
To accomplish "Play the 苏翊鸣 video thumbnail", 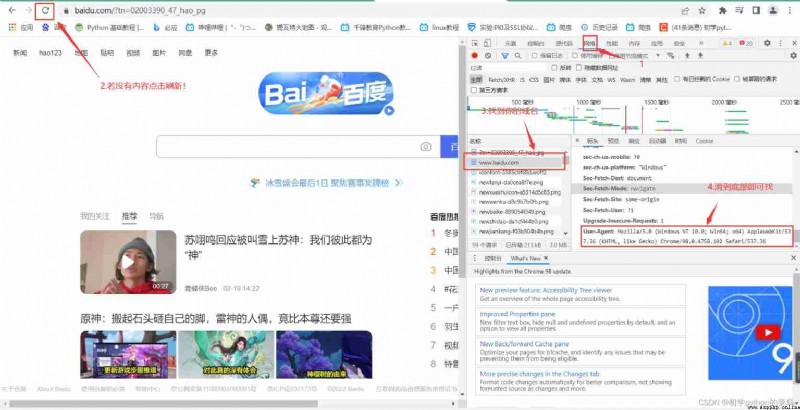I will click(x=128, y=262).
